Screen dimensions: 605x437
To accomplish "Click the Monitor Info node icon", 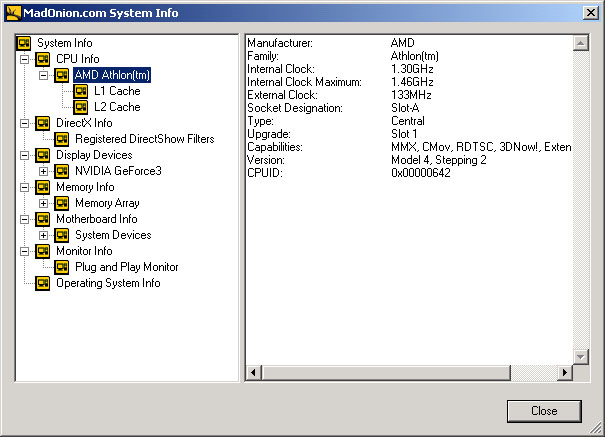I will click(x=43, y=251).
